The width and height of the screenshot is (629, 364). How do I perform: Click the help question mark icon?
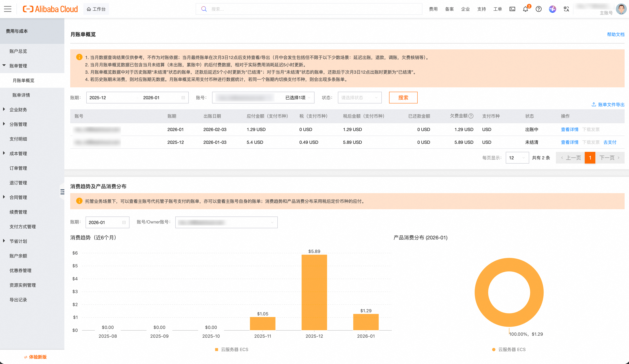click(x=539, y=9)
